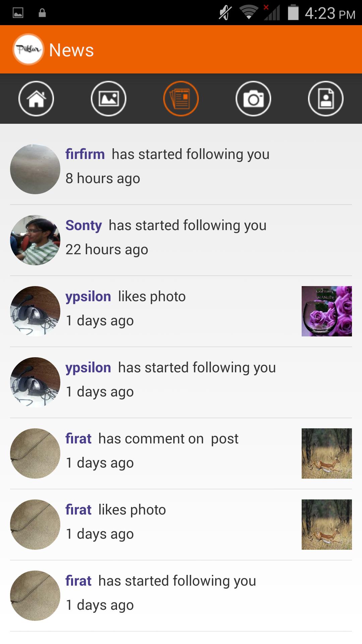Tap the News header title
Viewport: 362px width, 644px height.
tap(71, 50)
